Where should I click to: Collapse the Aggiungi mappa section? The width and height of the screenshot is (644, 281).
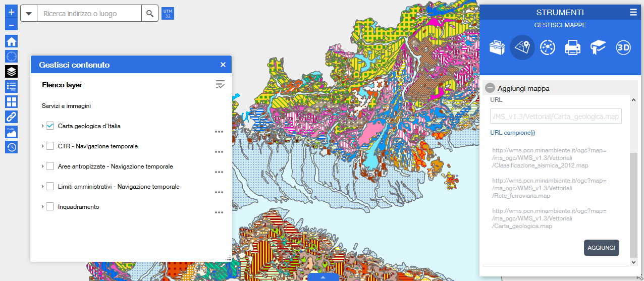(x=490, y=88)
